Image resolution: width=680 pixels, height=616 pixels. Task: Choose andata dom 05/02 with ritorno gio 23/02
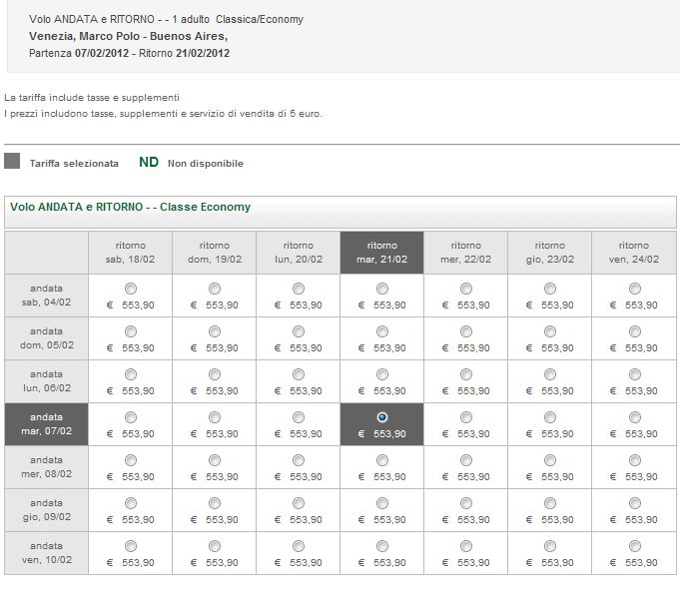click(550, 331)
